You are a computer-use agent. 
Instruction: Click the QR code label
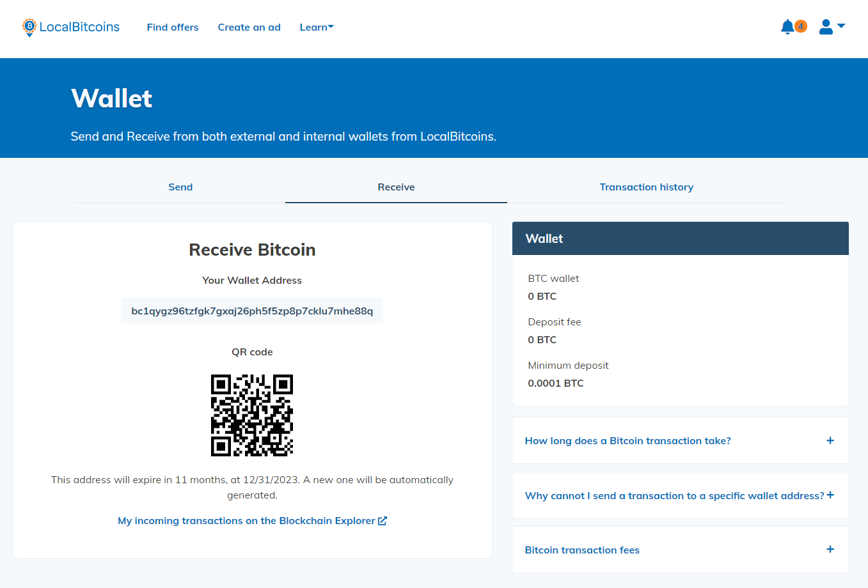(252, 352)
